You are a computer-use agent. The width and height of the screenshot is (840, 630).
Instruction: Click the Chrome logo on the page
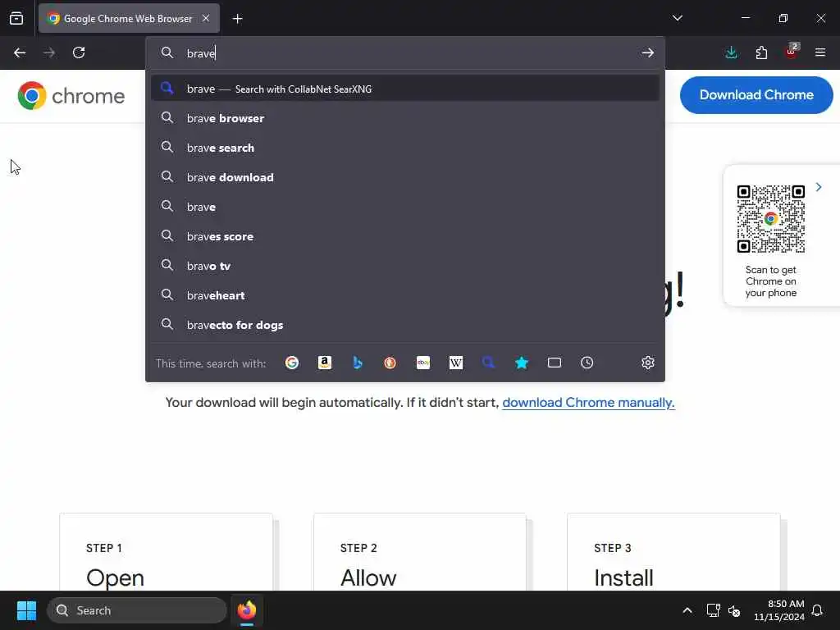[71, 96]
